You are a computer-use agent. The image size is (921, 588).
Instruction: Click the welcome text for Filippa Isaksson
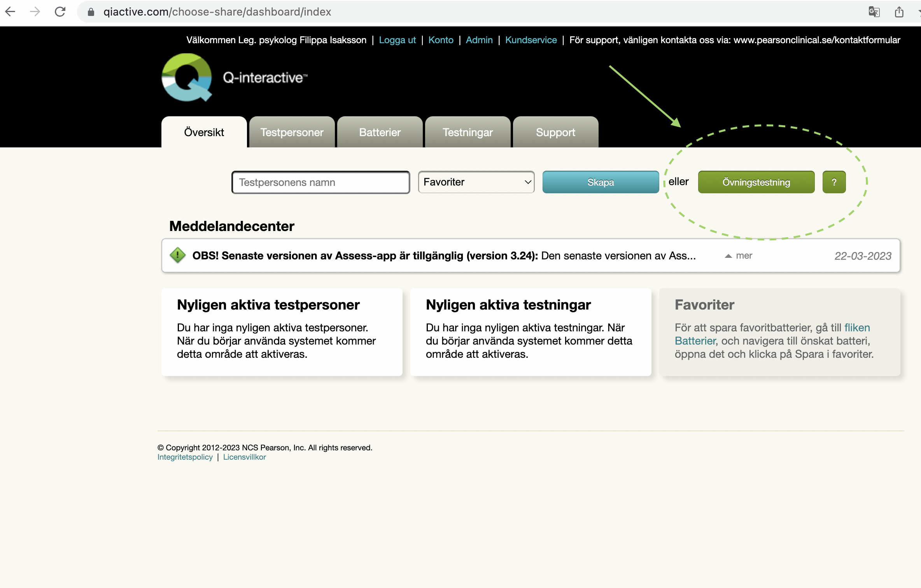click(x=276, y=40)
